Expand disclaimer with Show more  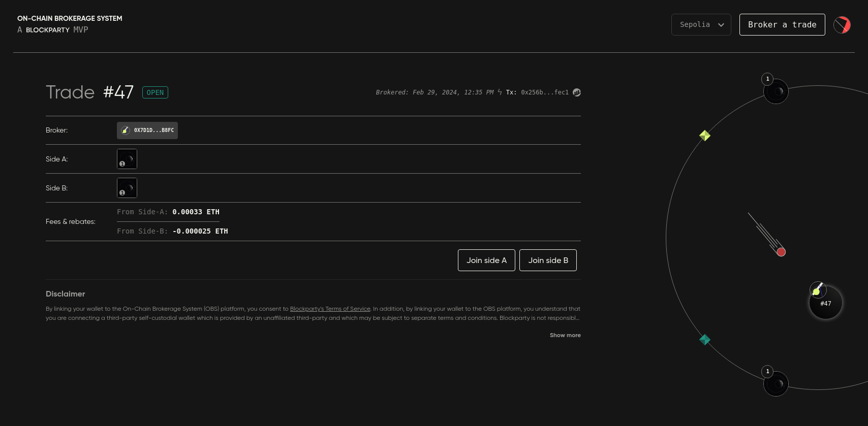pyautogui.click(x=565, y=335)
